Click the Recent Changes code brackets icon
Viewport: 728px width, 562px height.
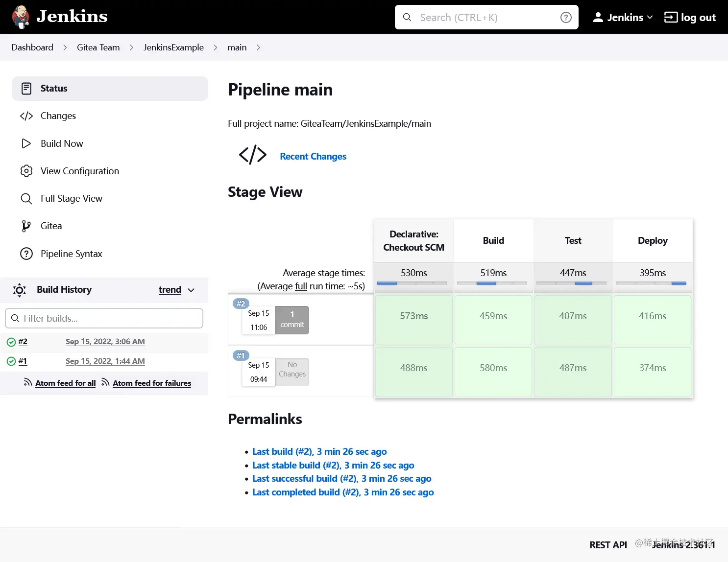pos(253,155)
